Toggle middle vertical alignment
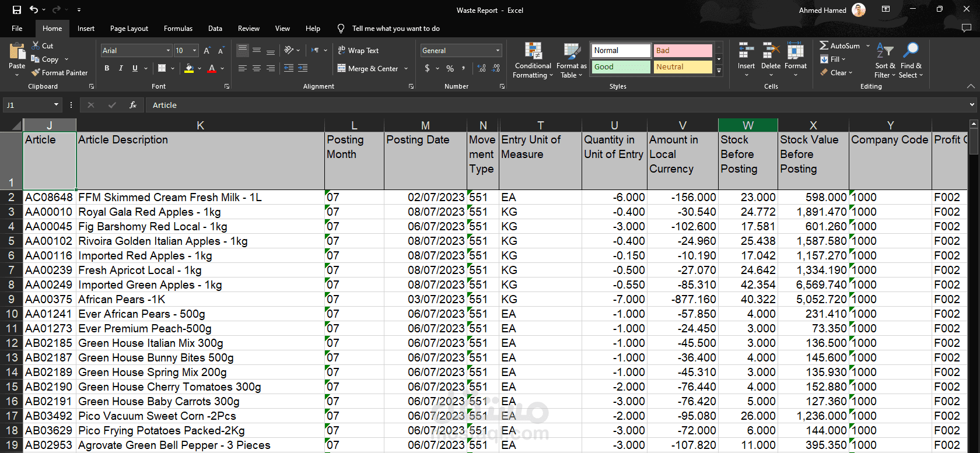Screen dimensions: 980x453 tap(257, 51)
